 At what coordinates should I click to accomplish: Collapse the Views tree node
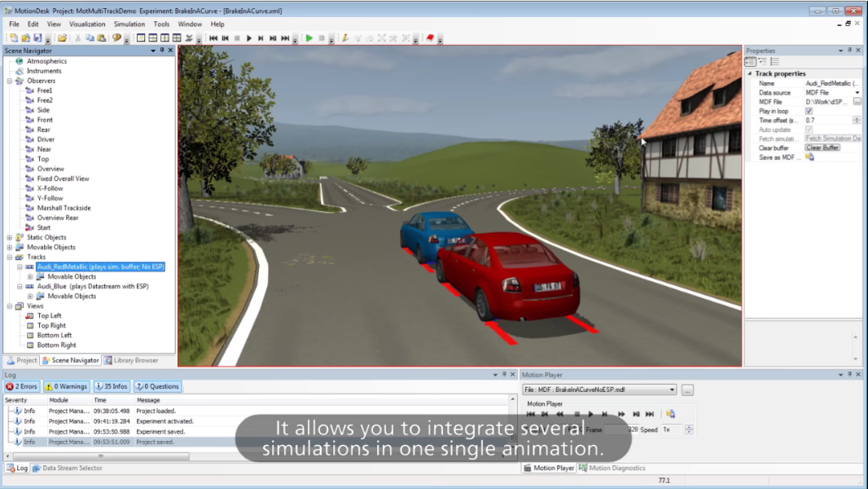[x=10, y=306]
